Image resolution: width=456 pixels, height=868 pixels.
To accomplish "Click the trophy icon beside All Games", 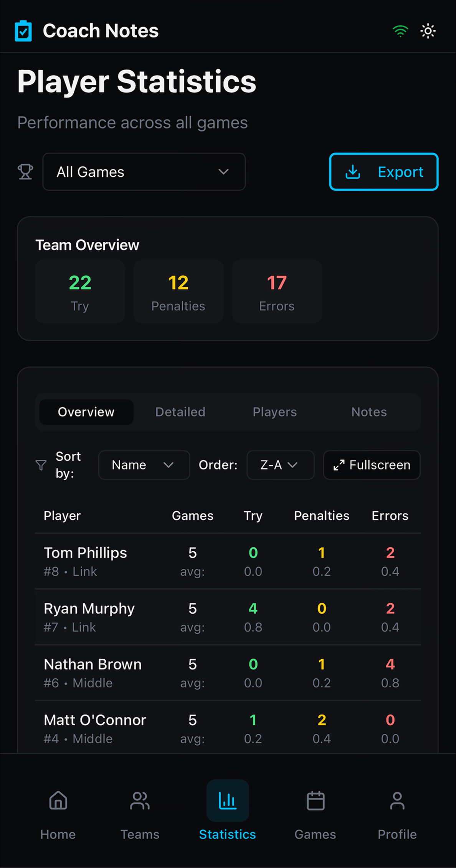I will tap(25, 172).
